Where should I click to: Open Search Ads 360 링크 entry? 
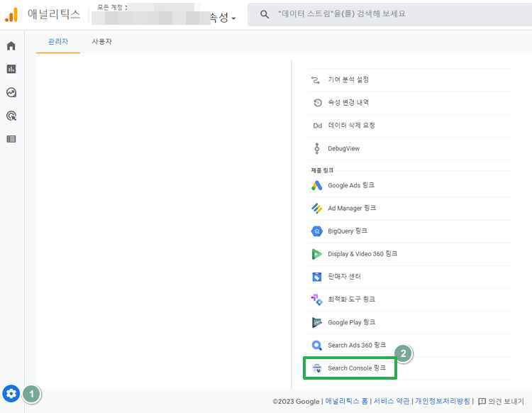[409, 346]
